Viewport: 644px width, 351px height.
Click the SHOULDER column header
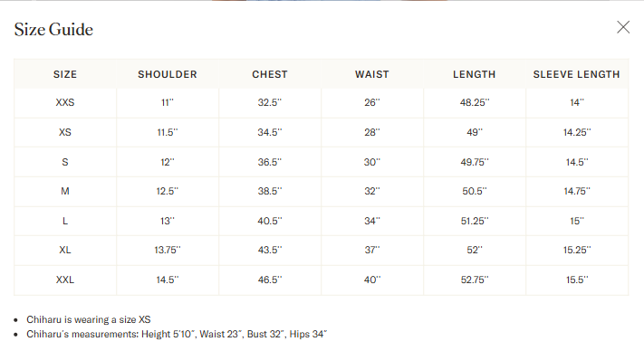[x=168, y=74]
